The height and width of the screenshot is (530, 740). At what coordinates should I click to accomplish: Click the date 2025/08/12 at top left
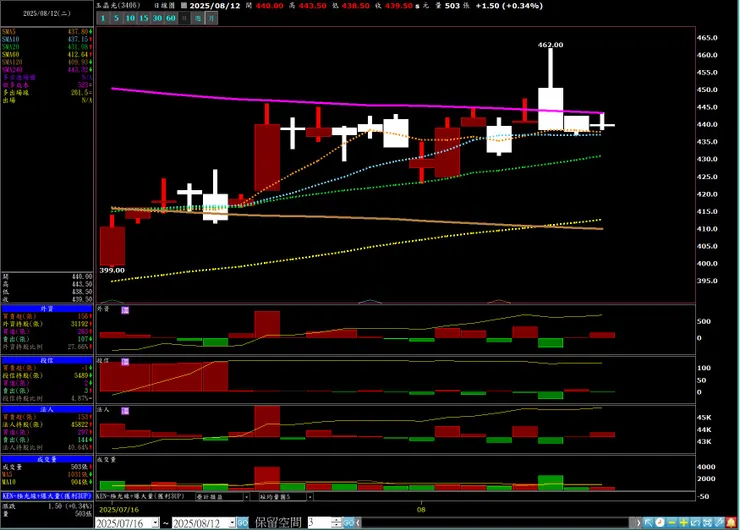click(x=47, y=14)
